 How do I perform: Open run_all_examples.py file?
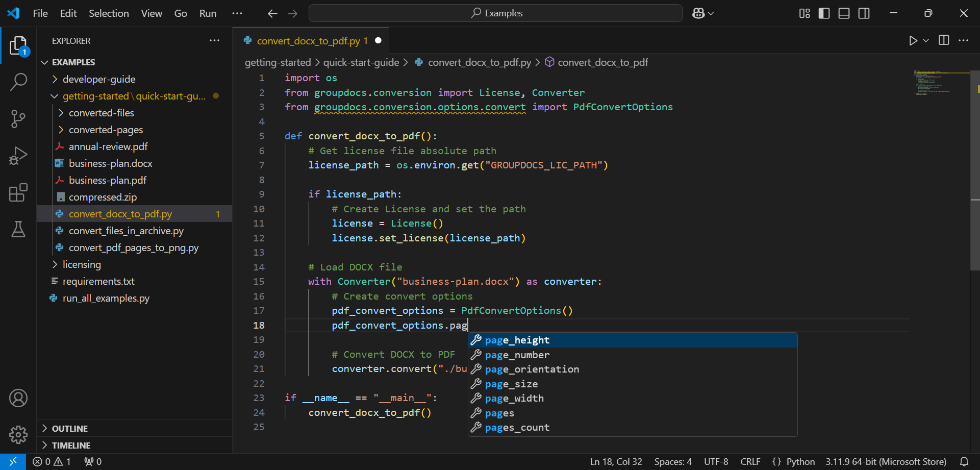tap(135, 298)
